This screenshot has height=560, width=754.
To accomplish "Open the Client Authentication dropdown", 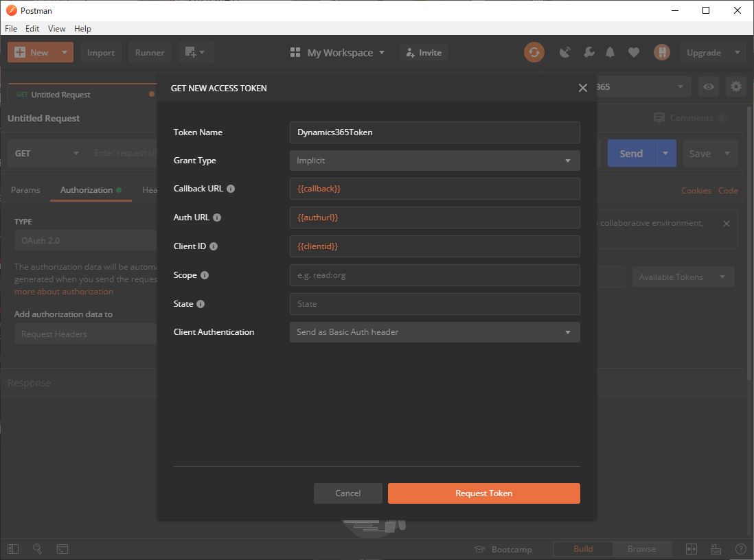I will coord(435,332).
